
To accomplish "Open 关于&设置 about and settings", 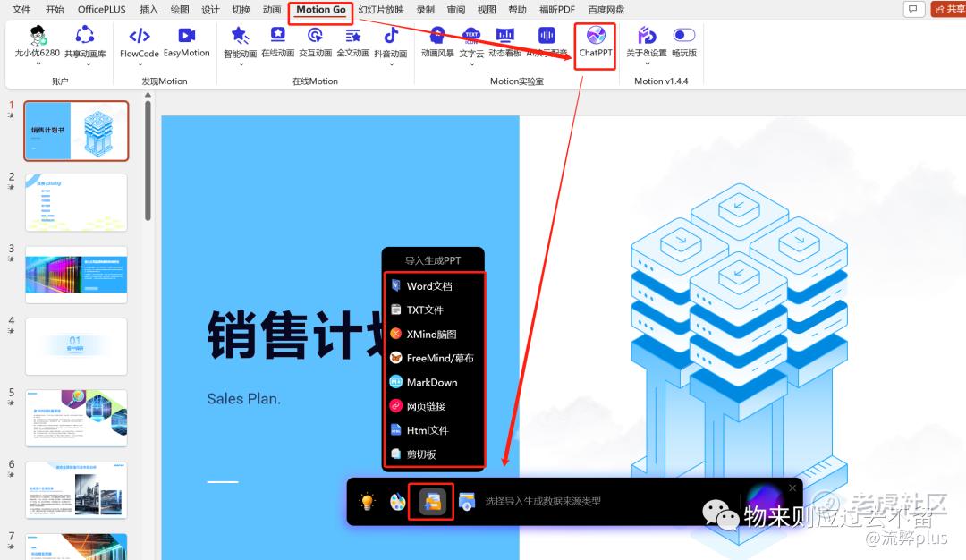I will [647, 41].
